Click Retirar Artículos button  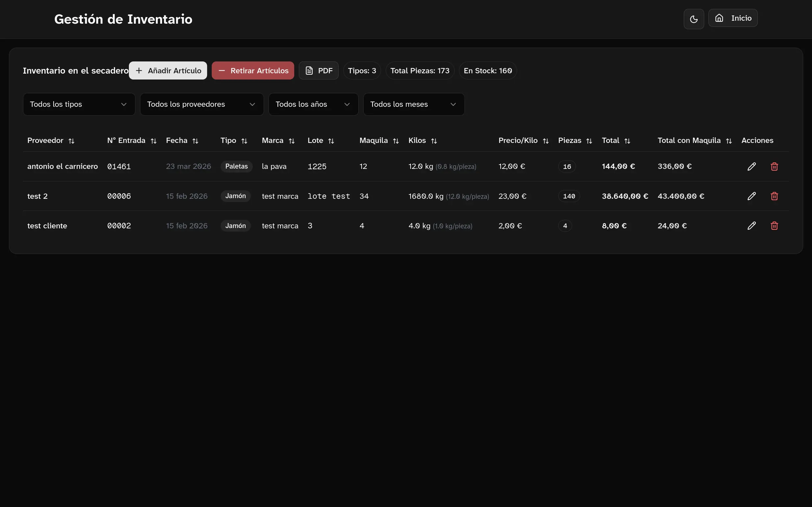click(x=252, y=70)
